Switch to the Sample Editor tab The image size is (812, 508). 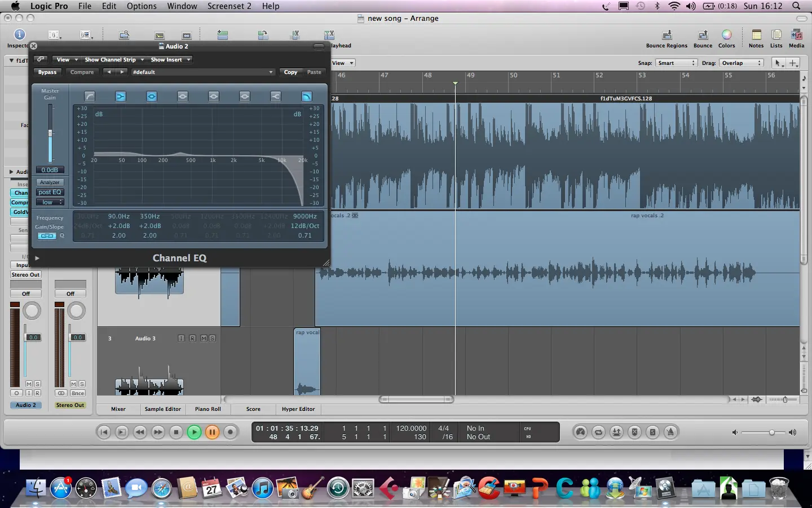[163, 409]
